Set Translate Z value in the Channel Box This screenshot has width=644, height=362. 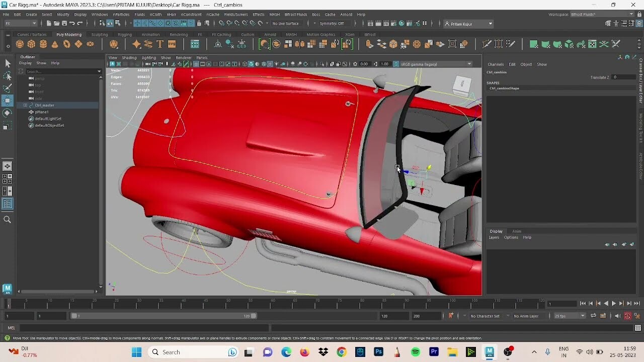[622, 77]
